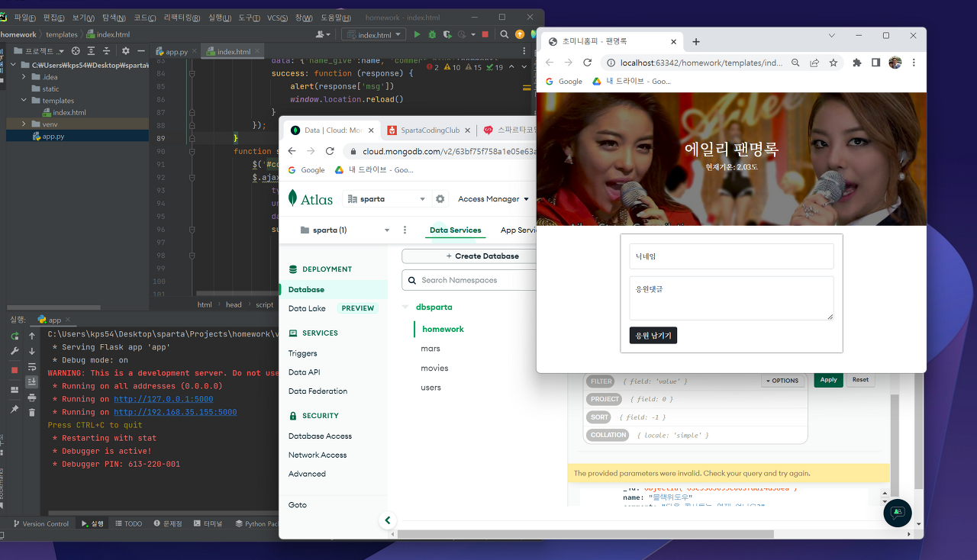Select the Data Services tab in Atlas
977x560 pixels.
pyautogui.click(x=456, y=230)
